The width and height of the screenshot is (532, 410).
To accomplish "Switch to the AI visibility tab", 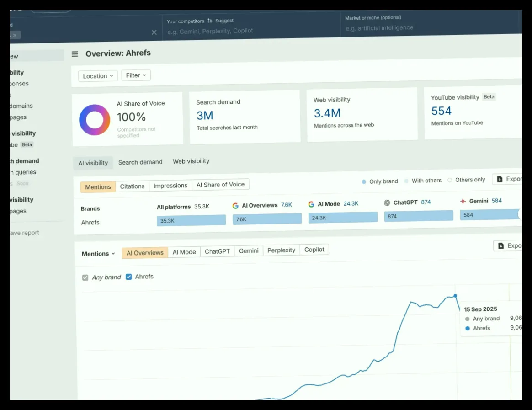I will 93,163.
